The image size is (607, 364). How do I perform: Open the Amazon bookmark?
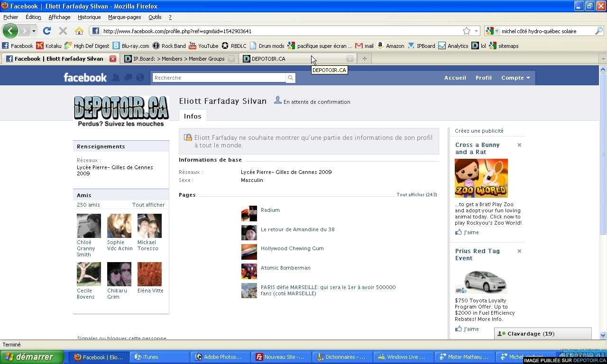click(391, 46)
